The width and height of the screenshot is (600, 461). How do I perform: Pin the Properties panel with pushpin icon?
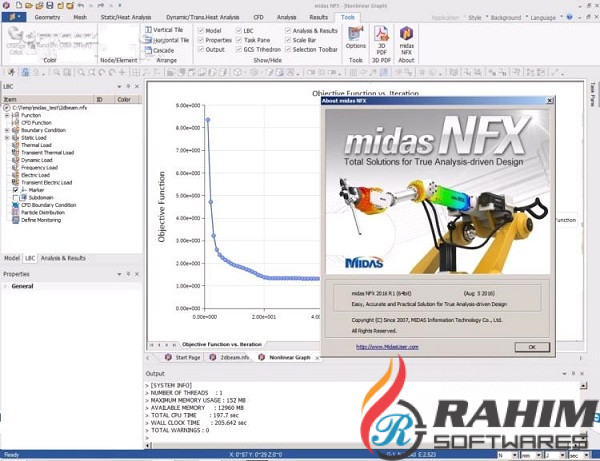(128, 274)
